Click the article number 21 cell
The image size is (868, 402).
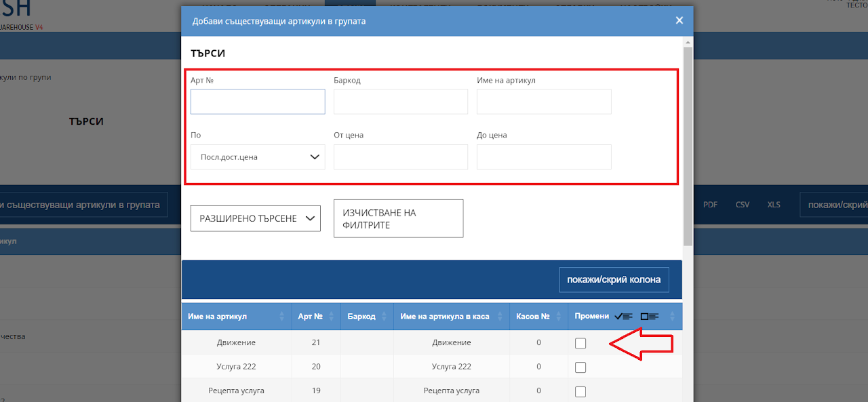click(316, 343)
